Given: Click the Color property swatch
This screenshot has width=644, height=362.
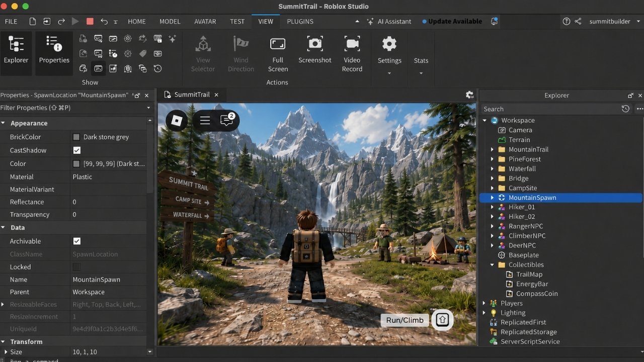Looking at the screenshot, I should coord(76,164).
